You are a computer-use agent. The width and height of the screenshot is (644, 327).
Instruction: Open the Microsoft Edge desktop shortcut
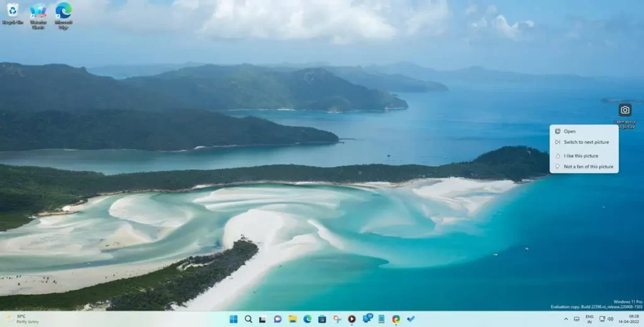63,11
